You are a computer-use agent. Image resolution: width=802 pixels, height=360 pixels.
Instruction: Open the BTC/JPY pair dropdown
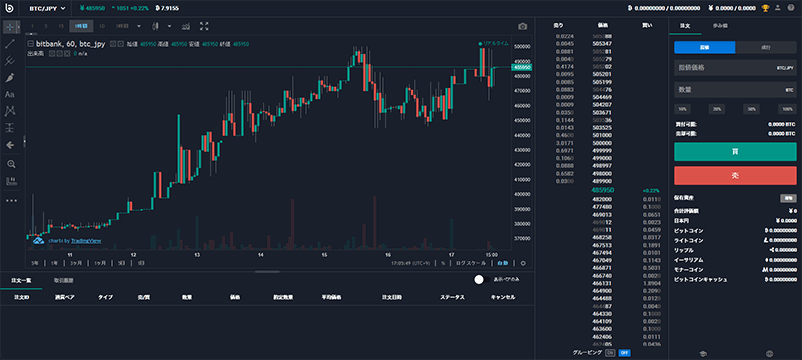(x=48, y=8)
